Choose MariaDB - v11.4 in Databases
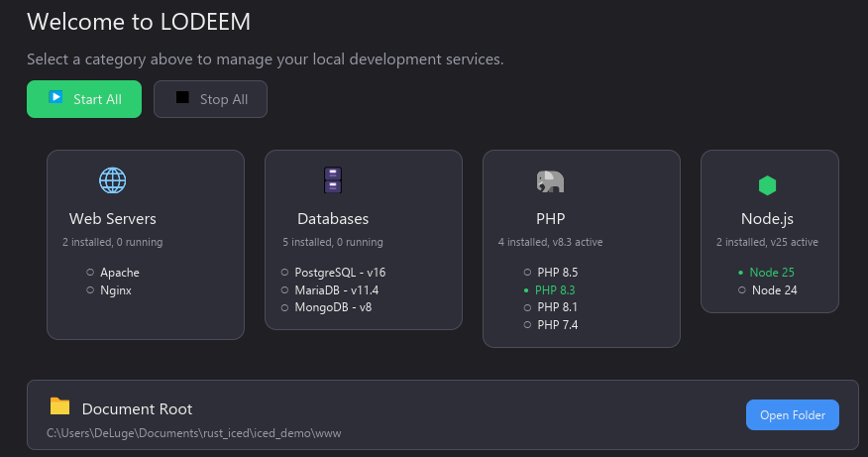This screenshot has width=868, height=457. (x=336, y=289)
